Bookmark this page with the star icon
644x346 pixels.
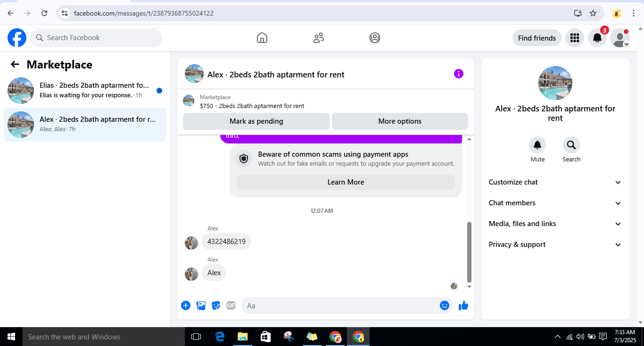coord(593,13)
